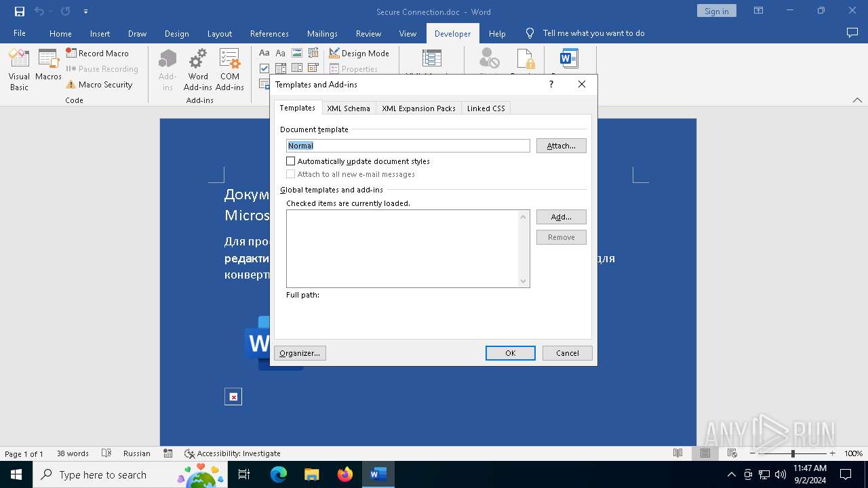Click the grayed Add-ins ribbon button
Image resolution: width=868 pixels, height=488 pixels.
point(167,70)
